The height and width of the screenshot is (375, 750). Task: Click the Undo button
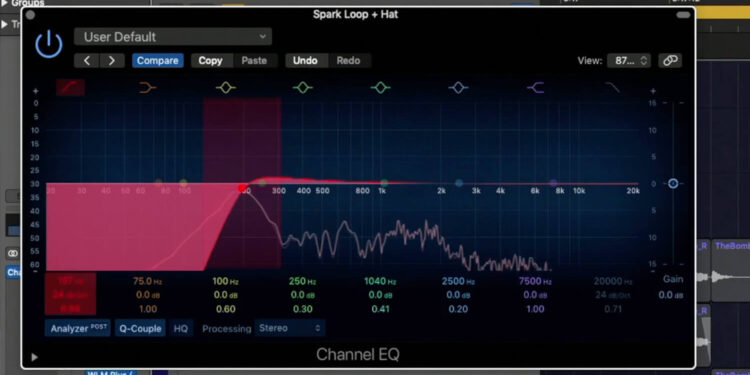point(305,61)
